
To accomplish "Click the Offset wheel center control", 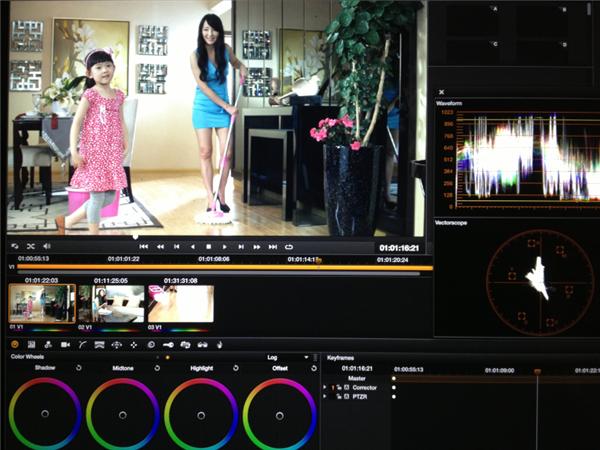I will coord(279,416).
